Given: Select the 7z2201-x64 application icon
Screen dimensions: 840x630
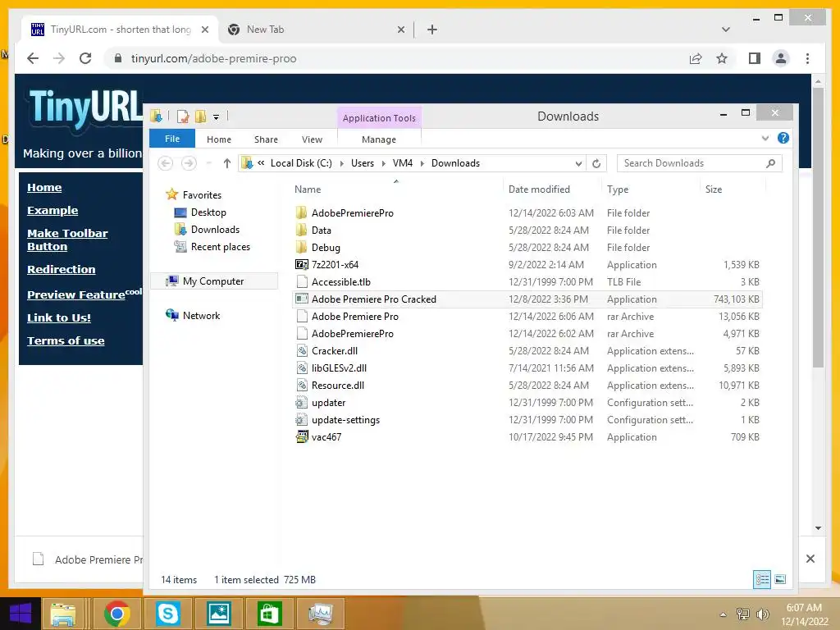Looking at the screenshot, I should [302, 265].
